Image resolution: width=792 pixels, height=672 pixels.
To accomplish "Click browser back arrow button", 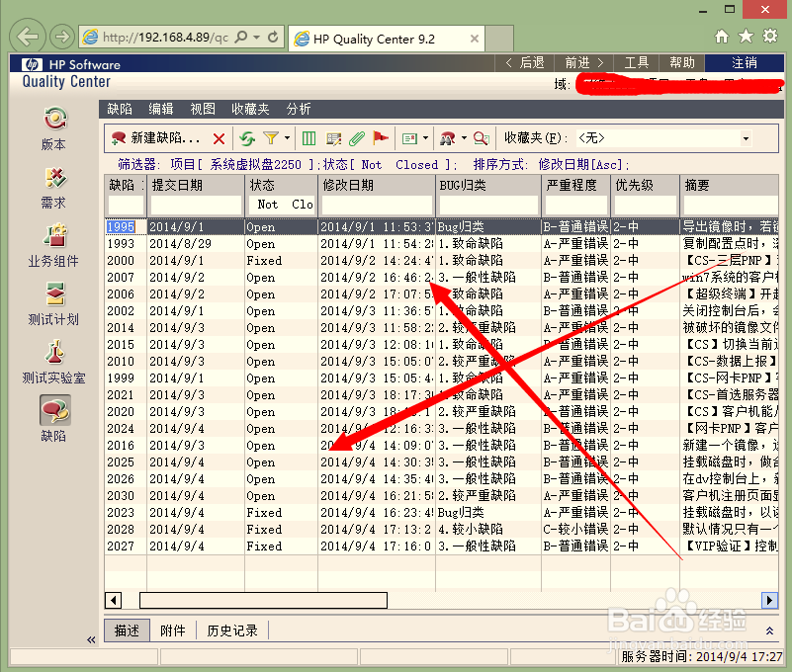I will pyautogui.click(x=28, y=37).
